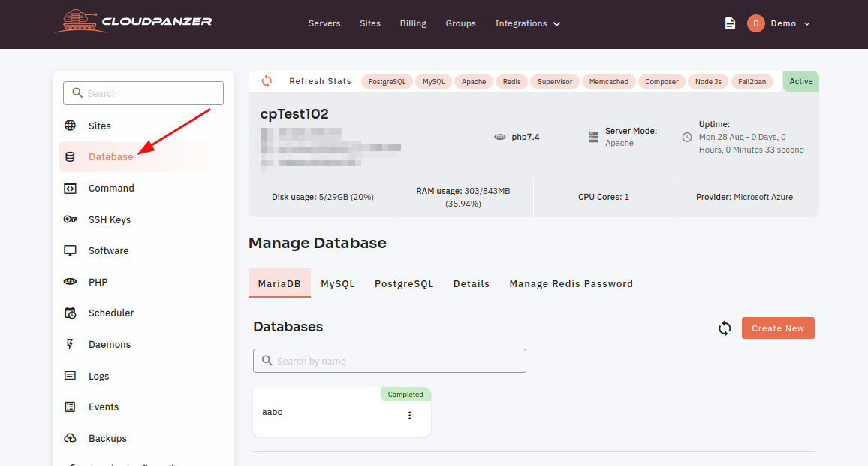This screenshot has width=868, height=466.
Task: Click the PHP logo icon in sidebar
Action: point(71,282)
